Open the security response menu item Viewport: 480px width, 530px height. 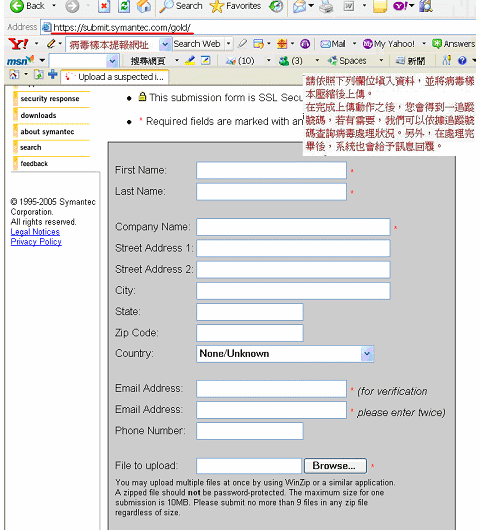50,99
